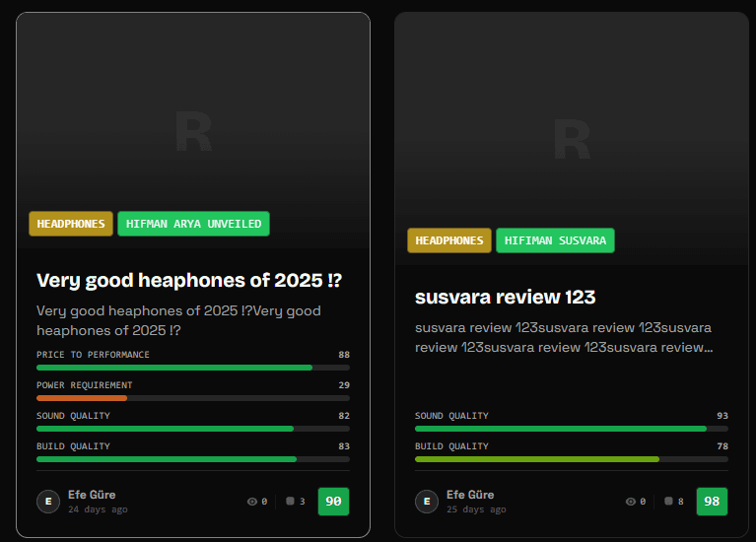Click Efe Güre avatar on susvara card
Image resolution: width=756 pixels, height=542 pixels.
(x=427, y=502)
